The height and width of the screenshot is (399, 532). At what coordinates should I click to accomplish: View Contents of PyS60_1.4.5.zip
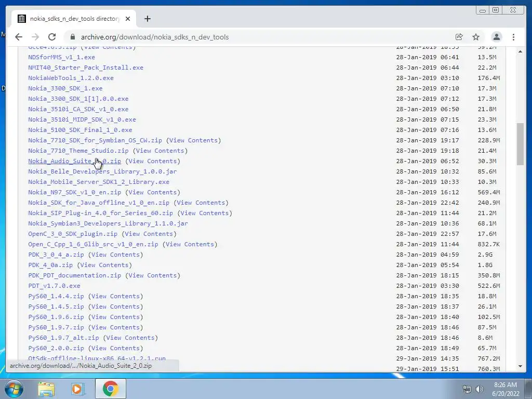115,307
